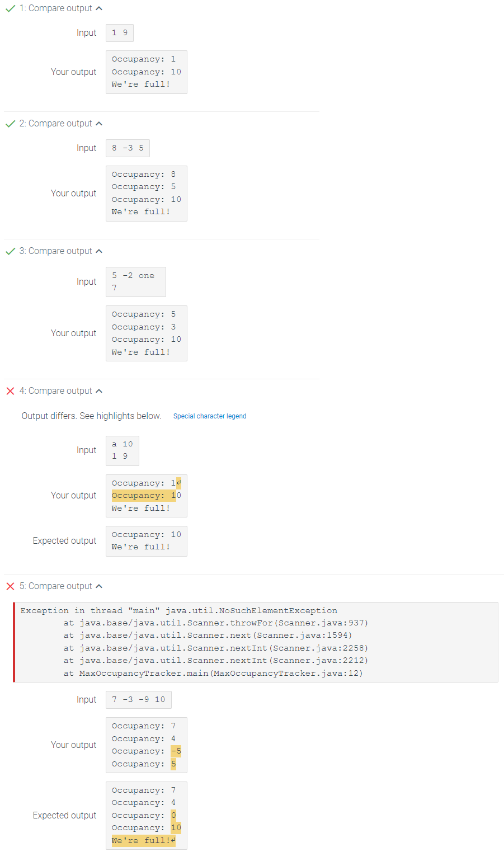Collapse test 1 using its chevron arrow

98,8
